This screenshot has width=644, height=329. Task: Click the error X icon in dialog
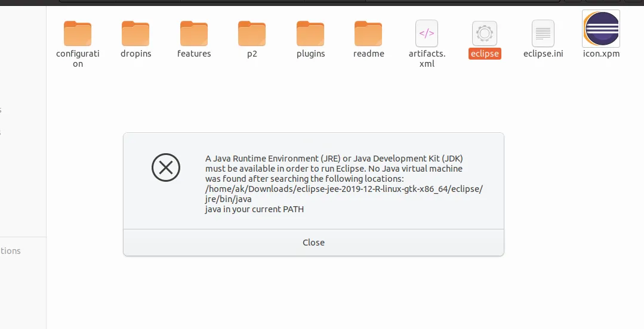[x=166, y=167]
